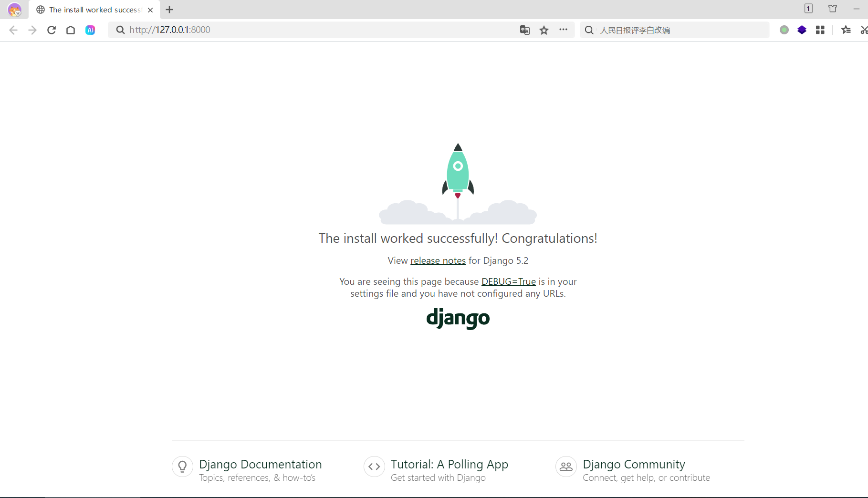This screenshot has width=868, height=498.
Task: Click the green circle extension icon
Action: point(784,30)
